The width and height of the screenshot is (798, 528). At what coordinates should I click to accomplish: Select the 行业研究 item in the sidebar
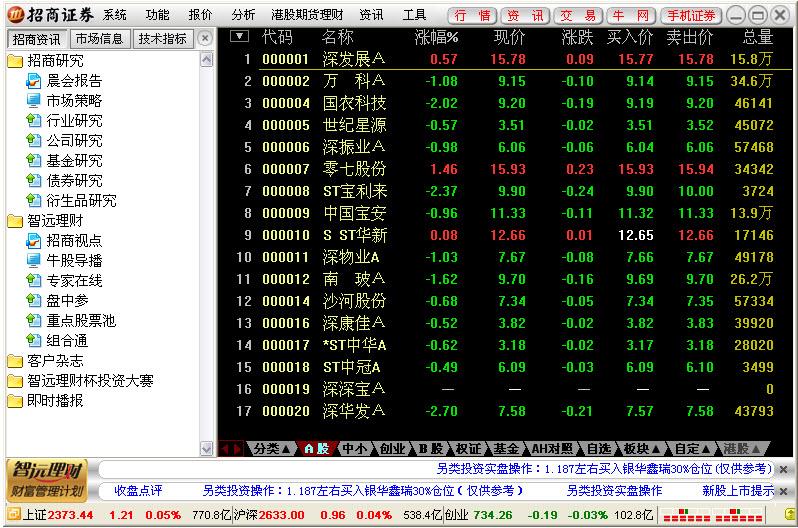click(x=73, y=121)
